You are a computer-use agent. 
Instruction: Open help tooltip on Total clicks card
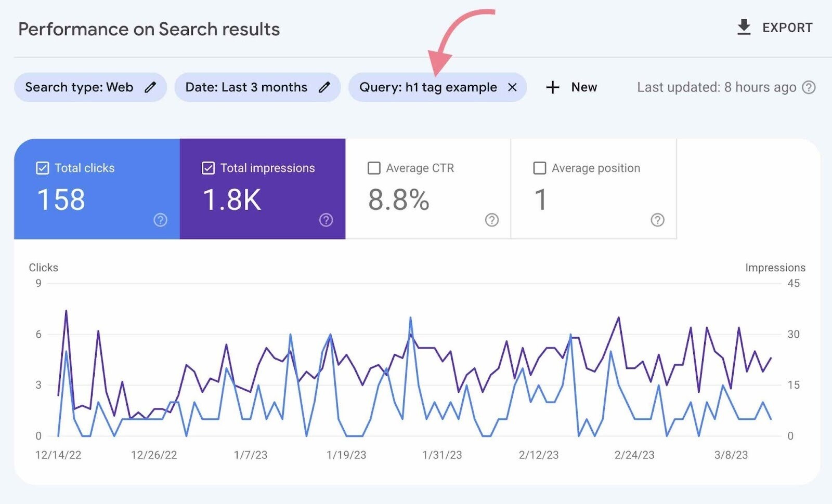coord(160,220)
